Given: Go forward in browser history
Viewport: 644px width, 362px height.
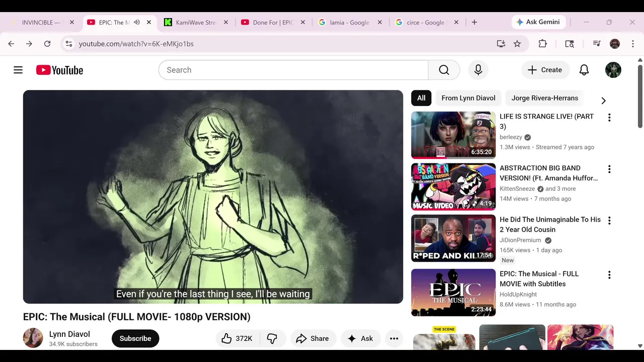Looking at the screenshot, I should coord(29,44).
